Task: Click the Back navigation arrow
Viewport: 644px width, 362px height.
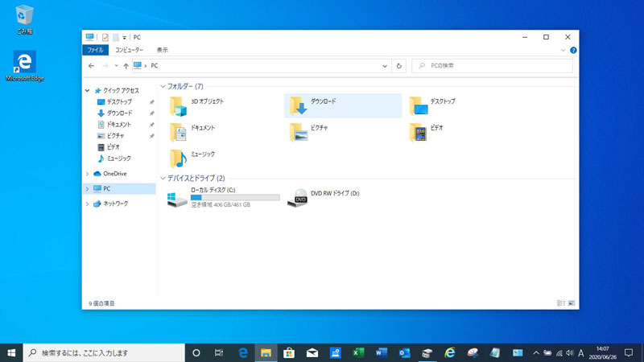Action: pyautogui.click(x=91, y=66)
